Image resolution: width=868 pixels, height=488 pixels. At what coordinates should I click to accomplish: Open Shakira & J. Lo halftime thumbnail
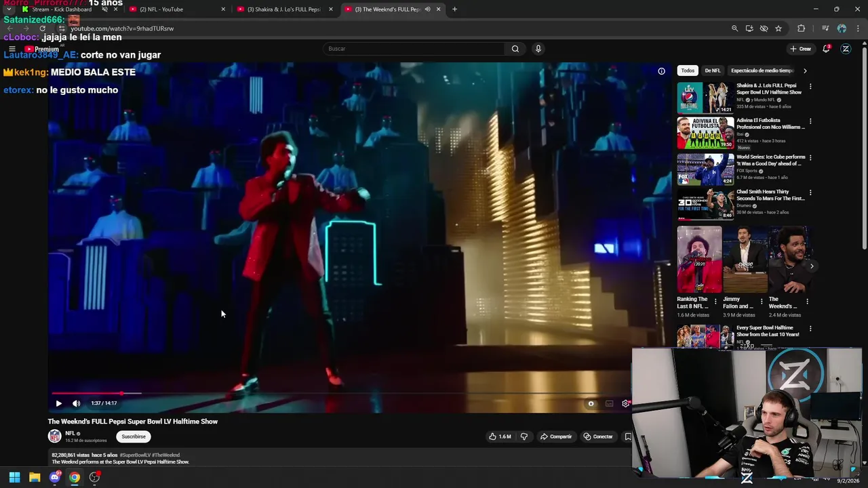pos(705,98)
